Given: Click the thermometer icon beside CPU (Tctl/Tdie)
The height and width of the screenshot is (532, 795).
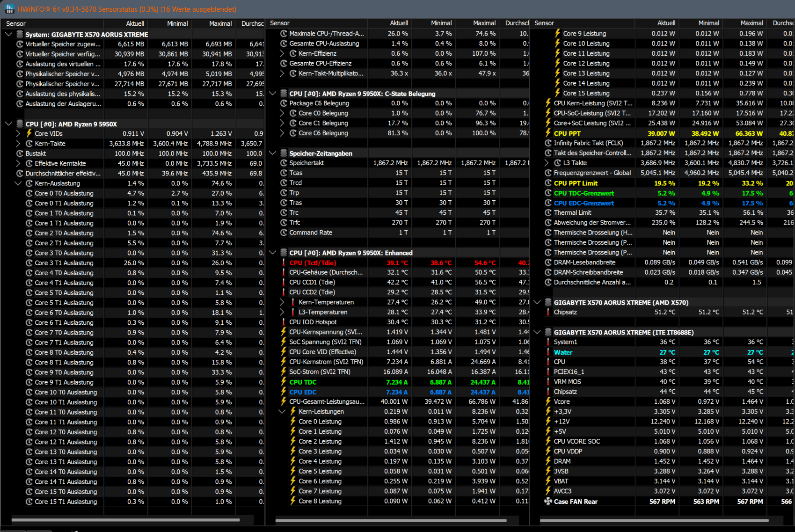Looking at the screenshot, I should [284, 262].
